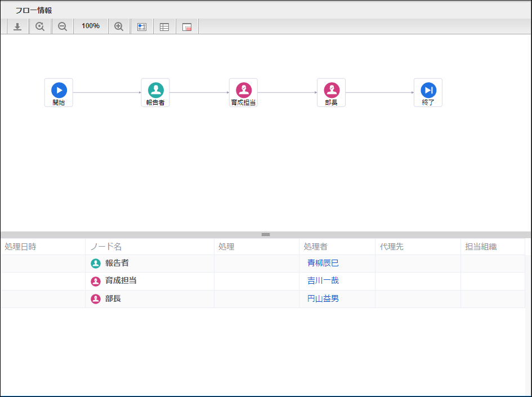This screenshot has width=532, height=397.
Task: Select the 開始 start node
Action: (x=59, y=92)
